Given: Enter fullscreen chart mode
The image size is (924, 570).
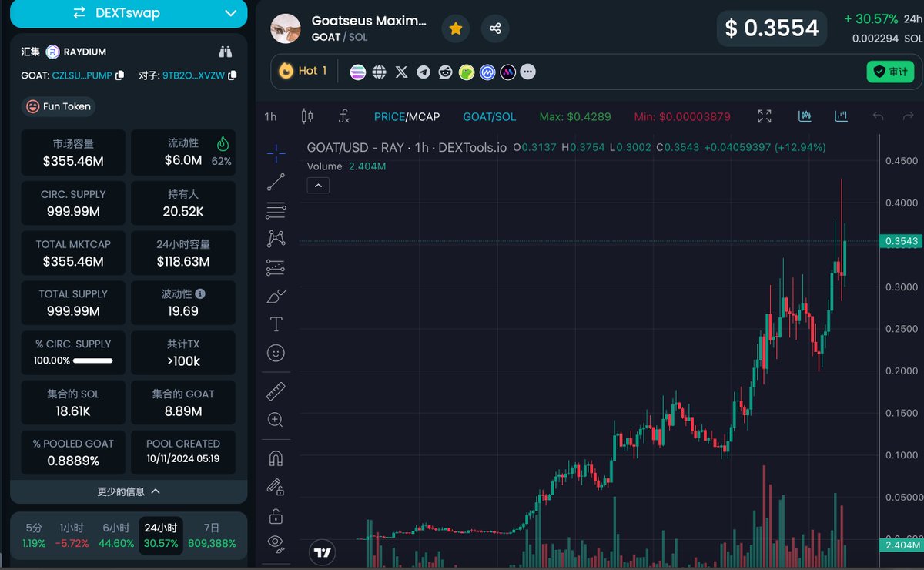Looking at the screenshot, I should pos(765,116).
